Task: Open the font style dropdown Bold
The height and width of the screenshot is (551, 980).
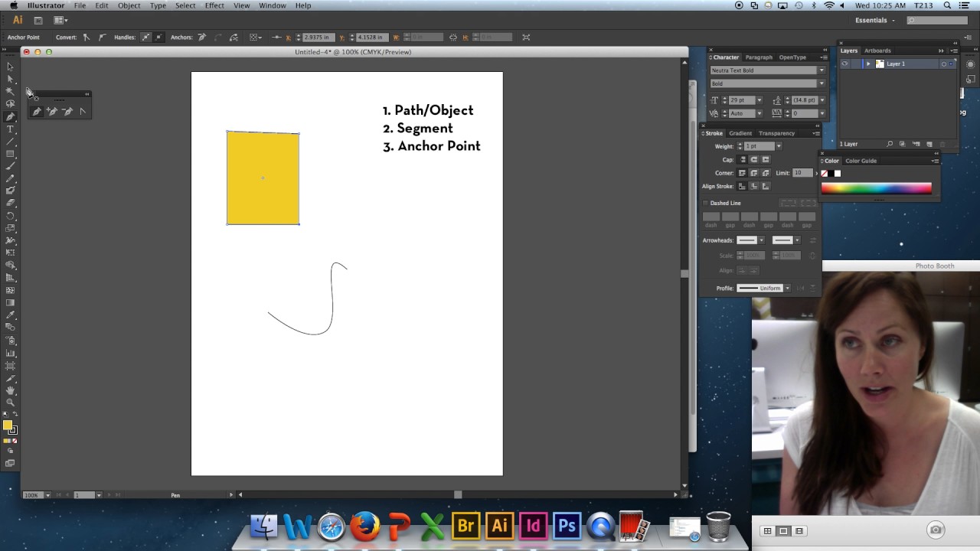Action: pos(821,83)
